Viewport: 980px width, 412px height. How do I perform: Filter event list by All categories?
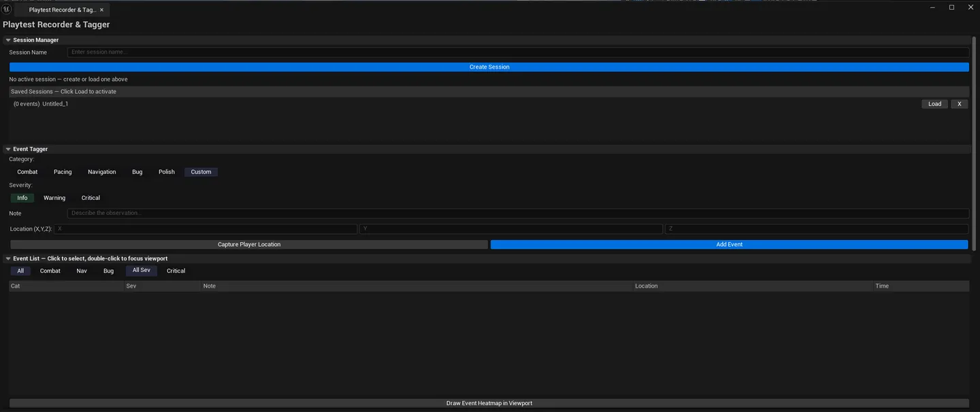pyautogui.click(x=20, y=271)
